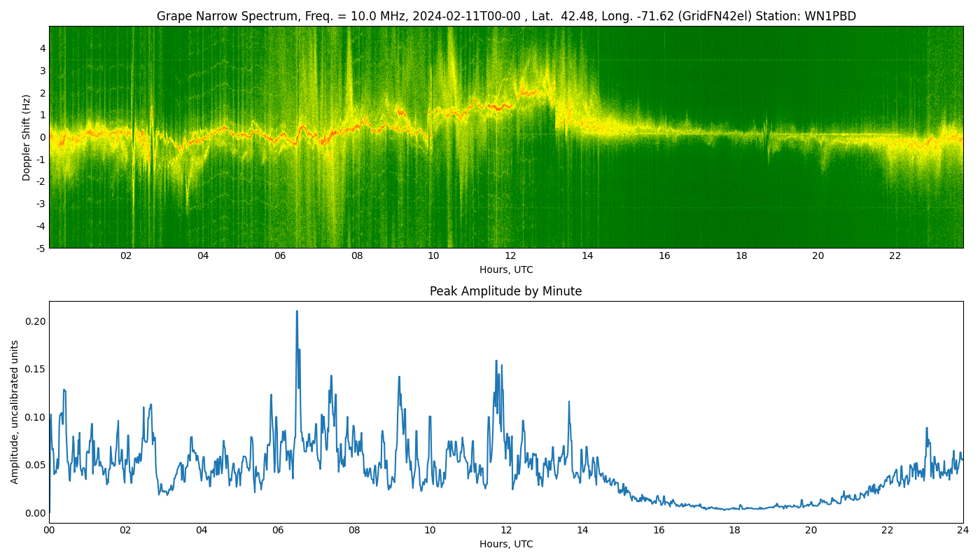Click the 0.10 tick on amplitude axis
Screen dimensions: 980x560
click(x=35, y=417)
